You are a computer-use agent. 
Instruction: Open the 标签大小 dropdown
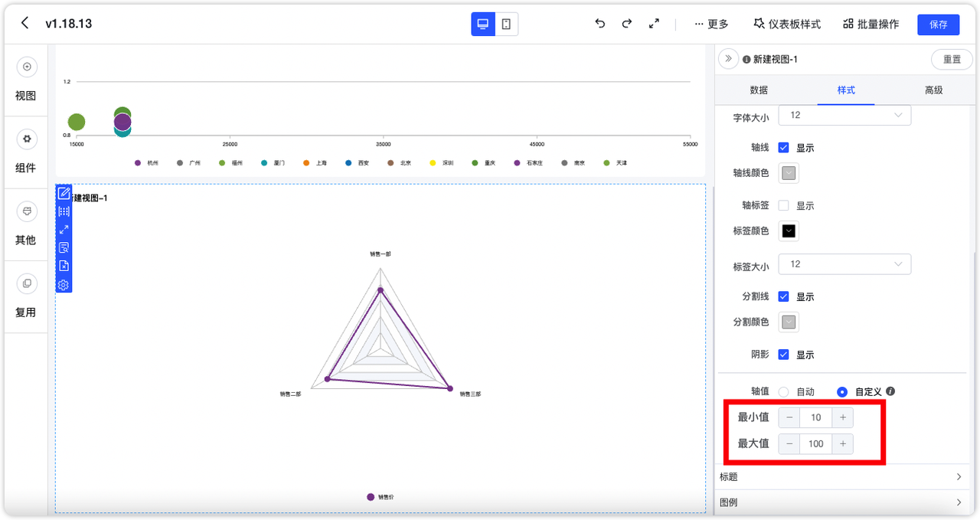844,264
